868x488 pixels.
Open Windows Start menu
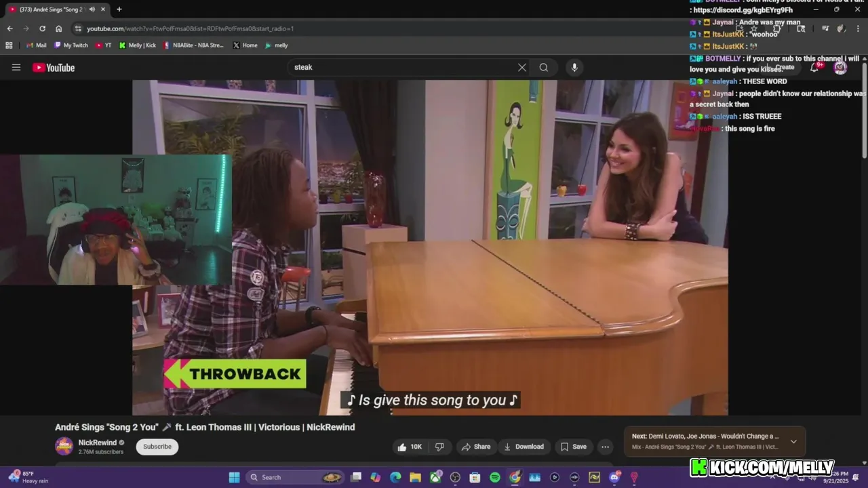[234, 477]
